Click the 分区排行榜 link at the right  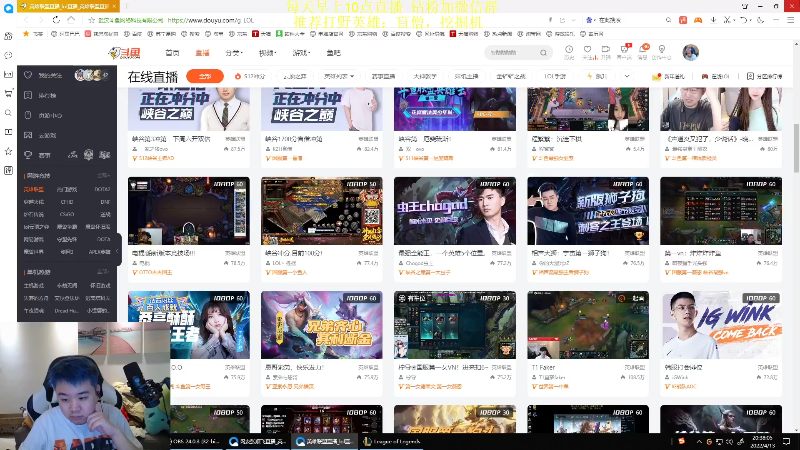pyautogui.click(x=764, y=76)
